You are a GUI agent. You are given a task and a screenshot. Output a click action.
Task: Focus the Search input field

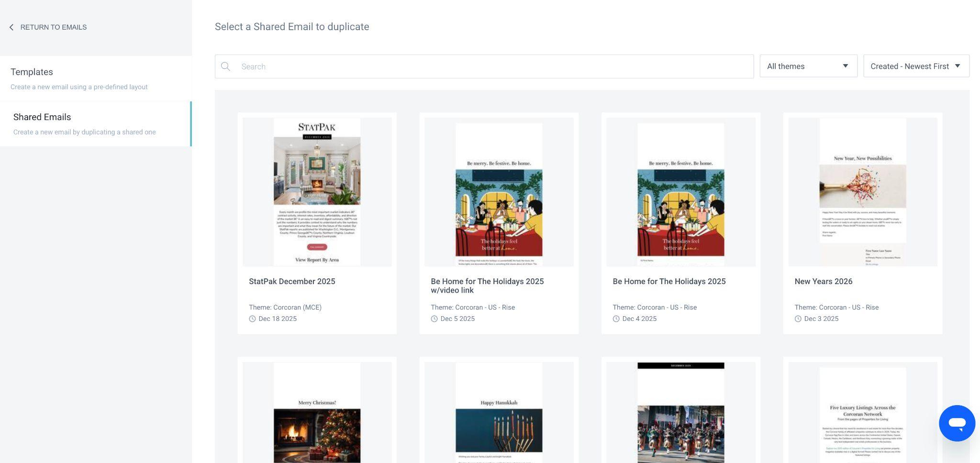click(x=484, y=66)
